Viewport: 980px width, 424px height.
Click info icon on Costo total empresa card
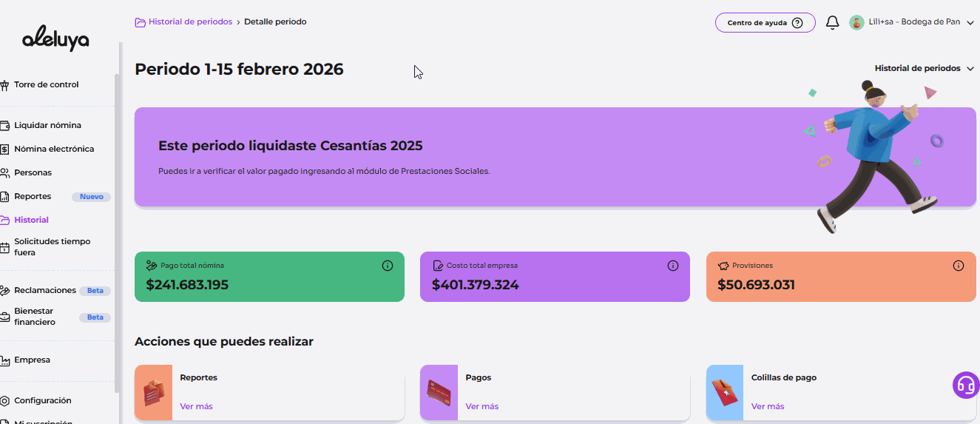click(673, 266)
